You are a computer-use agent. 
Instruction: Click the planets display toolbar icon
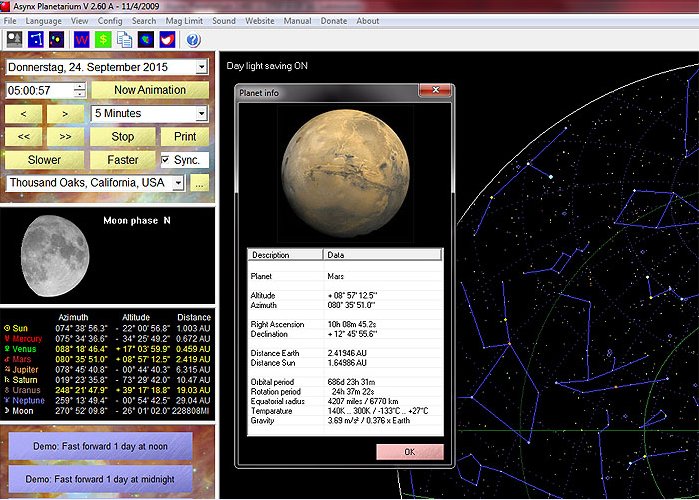57,40
